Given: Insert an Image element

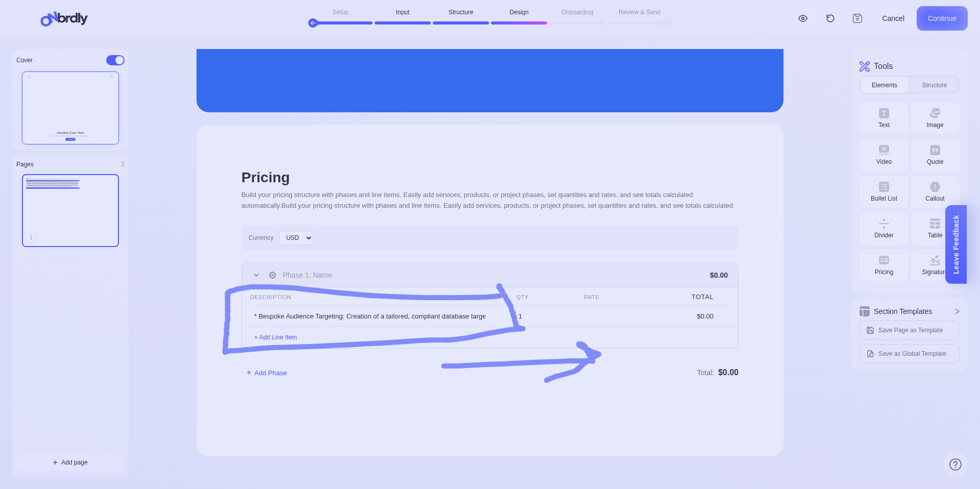Looking at the screenshot, I should pyautogui.click(x=935, y=118).
